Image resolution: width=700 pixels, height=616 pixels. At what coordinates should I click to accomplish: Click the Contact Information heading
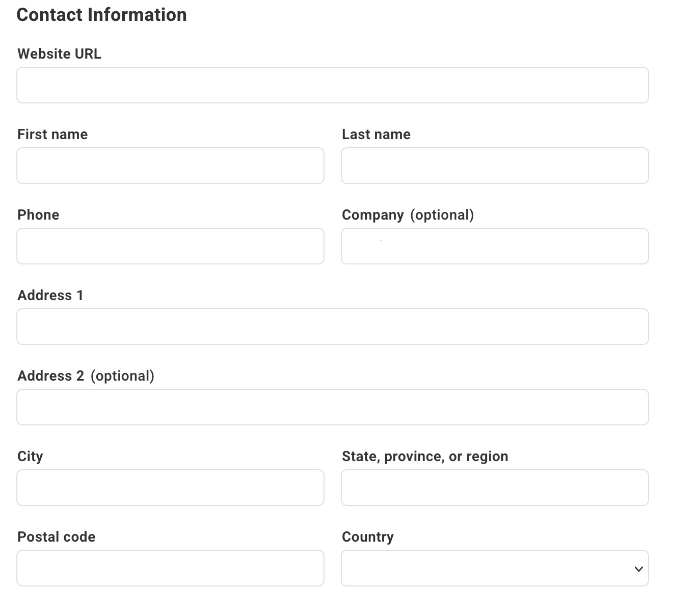(102, 15)
